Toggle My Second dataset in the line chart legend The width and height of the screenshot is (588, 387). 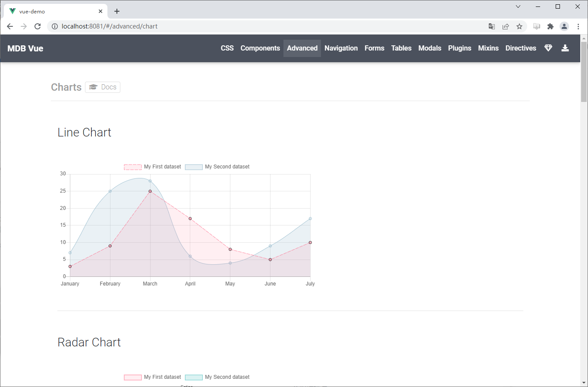pyautogui.click(x=217, y=167)
